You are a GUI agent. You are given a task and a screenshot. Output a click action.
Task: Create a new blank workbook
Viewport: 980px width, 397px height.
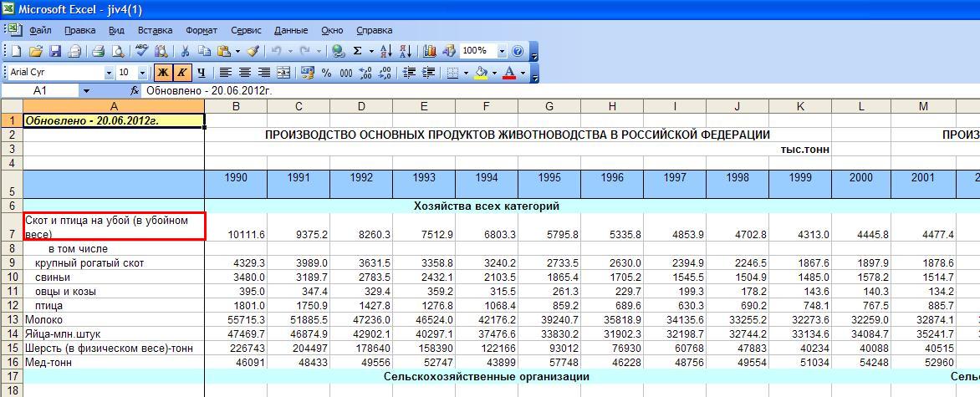click(x=17, y=51)
